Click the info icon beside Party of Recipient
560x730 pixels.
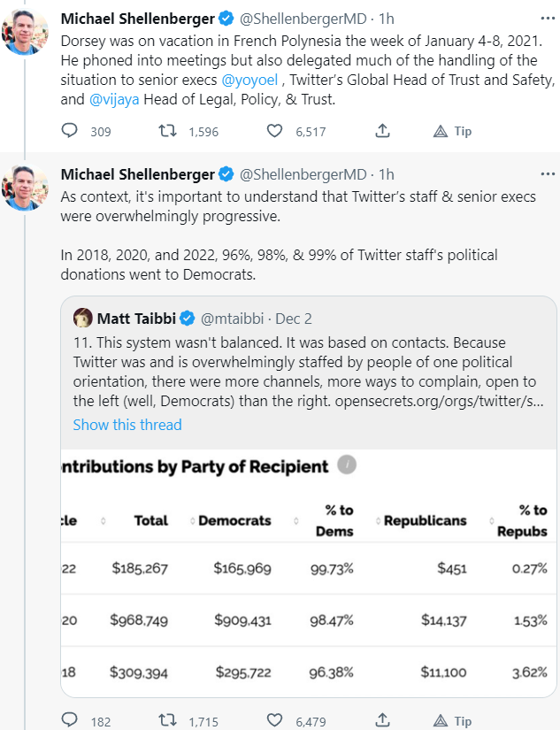point(348,465)
